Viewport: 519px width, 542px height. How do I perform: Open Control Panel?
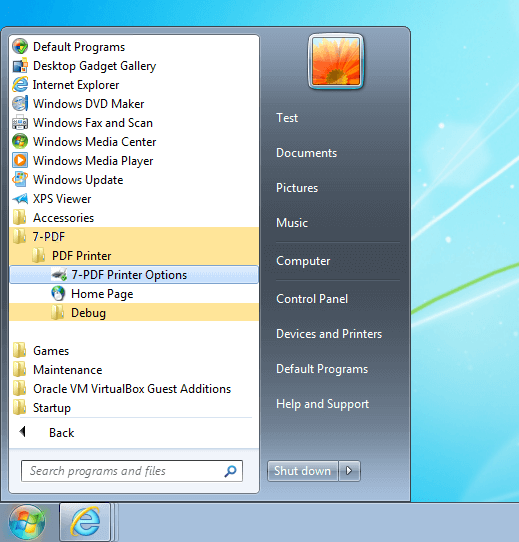(312, 299)
